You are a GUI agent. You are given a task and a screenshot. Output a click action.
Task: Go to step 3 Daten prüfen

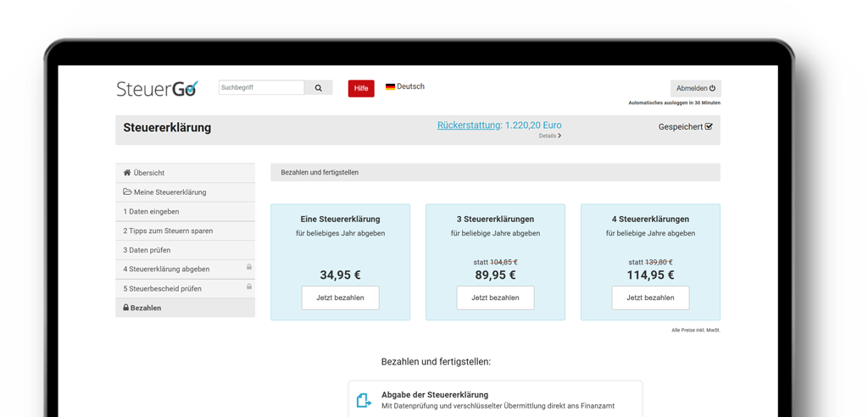click(185, 250)
